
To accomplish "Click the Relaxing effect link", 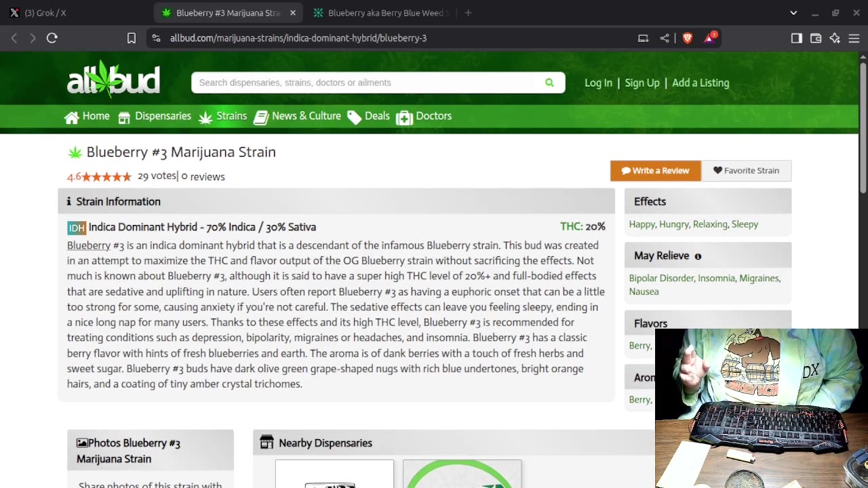I will coord(711,224).
